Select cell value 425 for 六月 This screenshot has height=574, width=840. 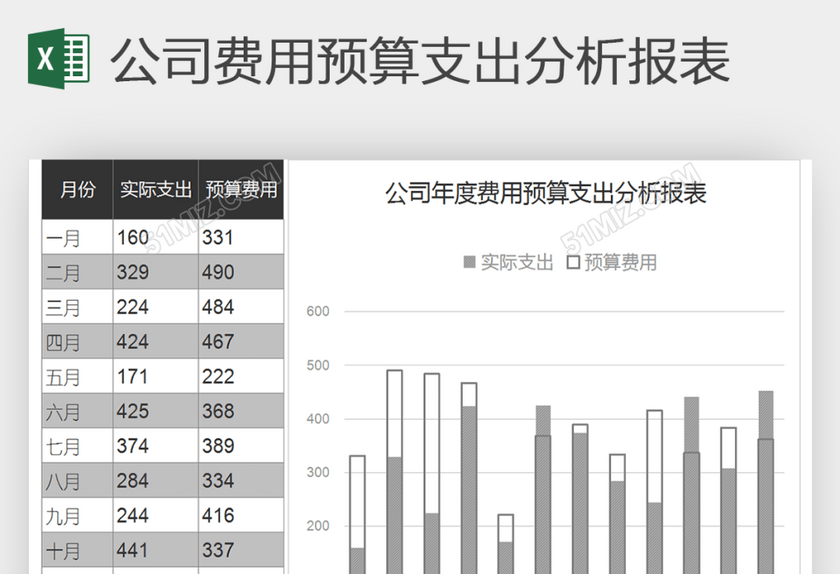[x=133, y=411]
